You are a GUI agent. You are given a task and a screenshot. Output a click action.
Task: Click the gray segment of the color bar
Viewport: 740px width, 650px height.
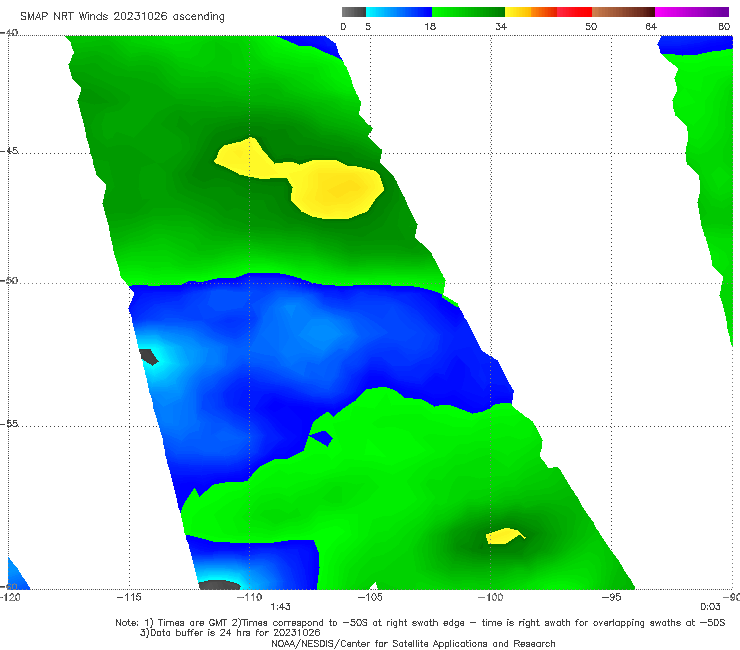click(x=354, y=12)
